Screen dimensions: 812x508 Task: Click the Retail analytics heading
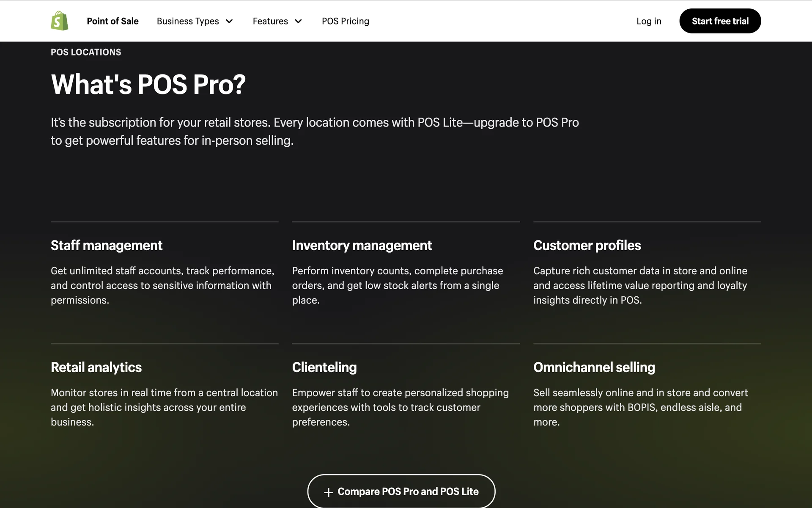96,367
